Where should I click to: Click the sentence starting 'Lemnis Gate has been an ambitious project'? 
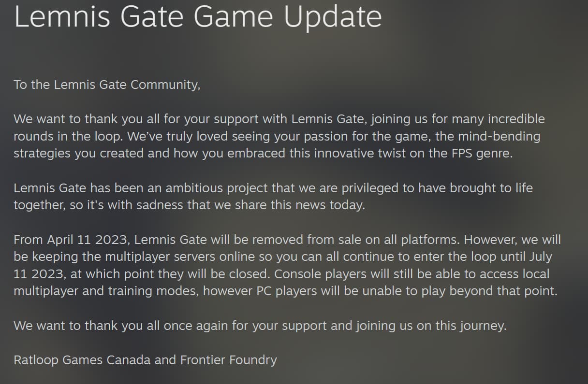click(x=273, y=197)
